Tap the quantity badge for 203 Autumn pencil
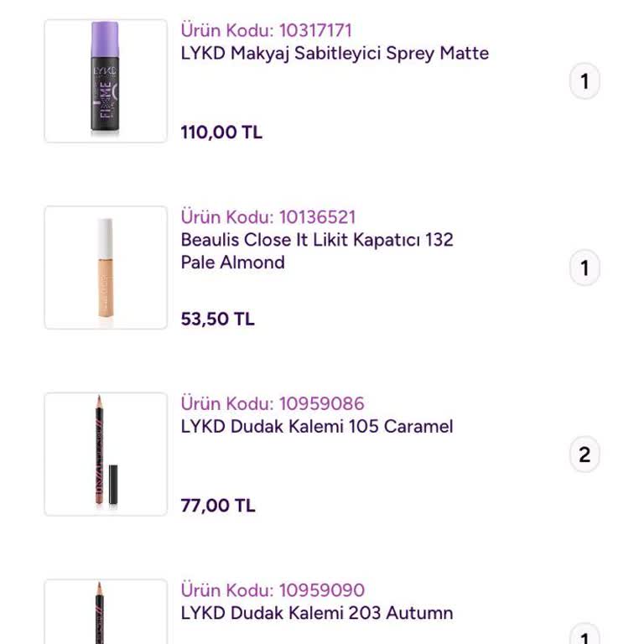 coord(584,635)
